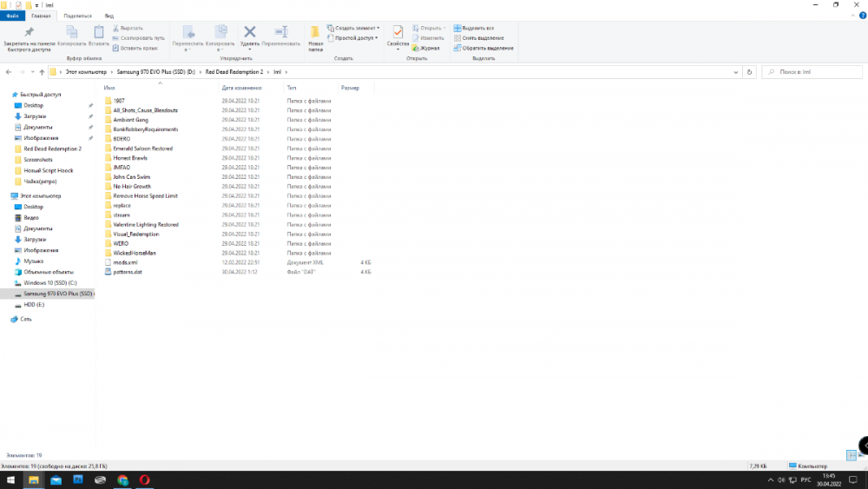The height and width of the screenshot is (489, 868).
Task: Click Обратить выделение button
Action: (x=483, y=49)
